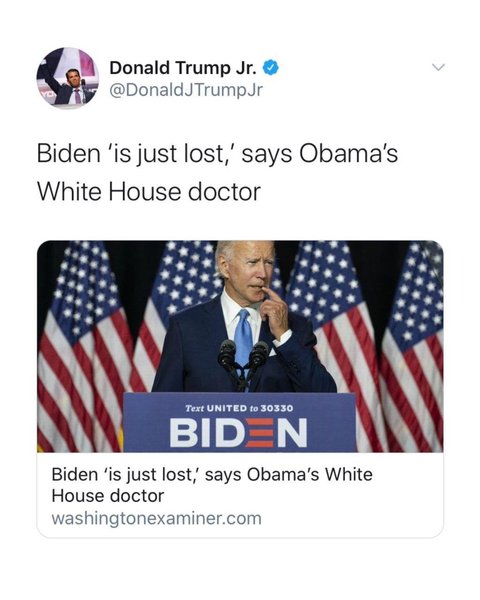Click the BIDEN sign in the photo
The image size is (480, 600).
(238, 432)
